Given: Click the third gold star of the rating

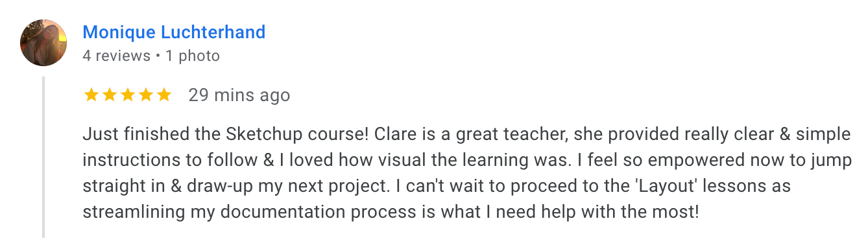Looking at the screenshot, I should point(127,95).
